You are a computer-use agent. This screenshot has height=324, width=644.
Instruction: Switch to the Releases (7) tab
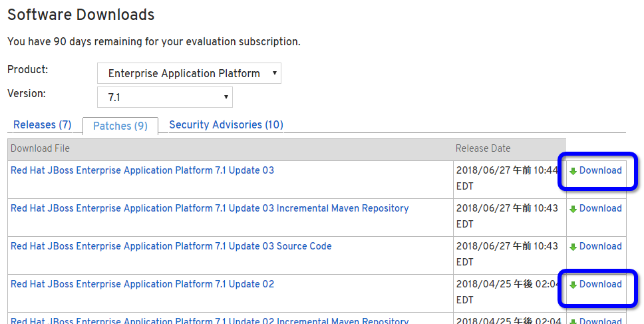tap(43, 124)
